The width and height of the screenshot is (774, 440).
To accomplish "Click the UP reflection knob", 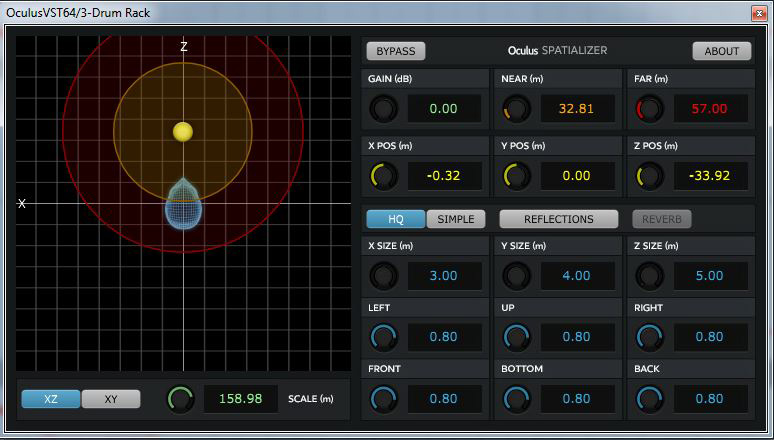I will coord(517,337).
